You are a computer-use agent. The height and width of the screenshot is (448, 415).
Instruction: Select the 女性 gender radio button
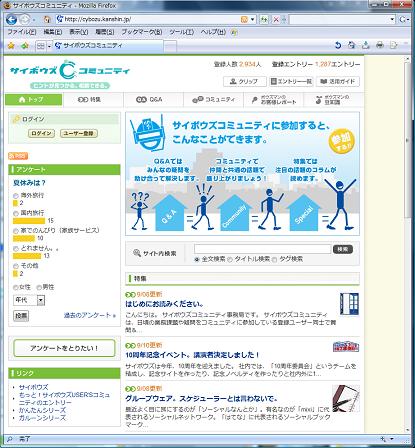pos(16,287)
